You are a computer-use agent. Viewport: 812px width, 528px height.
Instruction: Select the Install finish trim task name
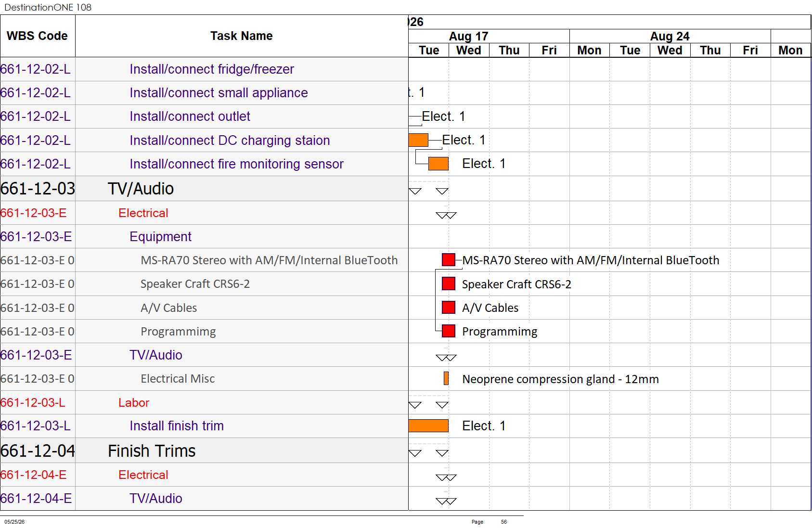(x=177, y=426)
